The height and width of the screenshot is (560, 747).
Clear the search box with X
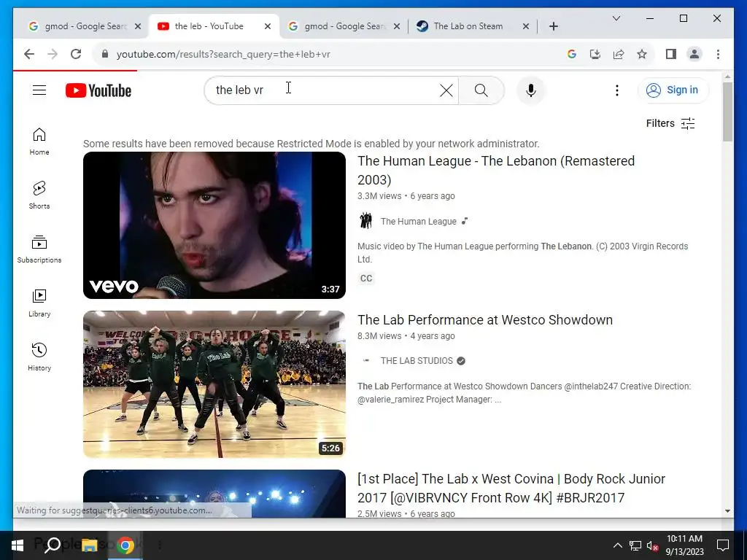click(x=446, y=90)
